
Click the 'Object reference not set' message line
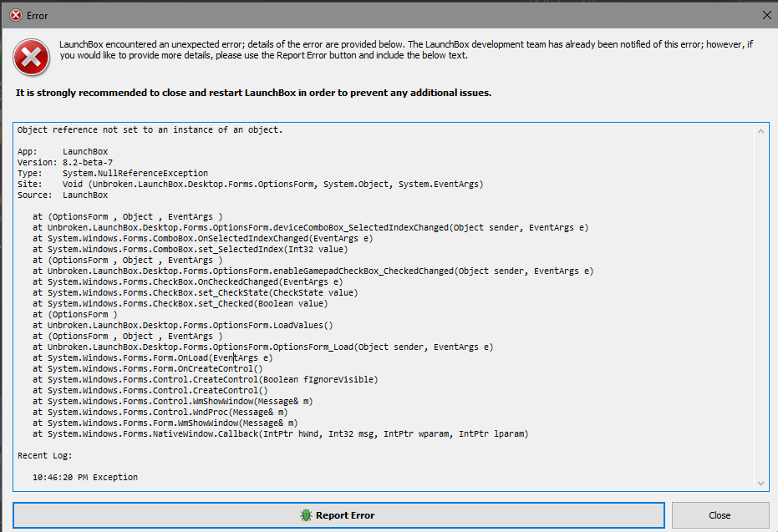[150, 130]
